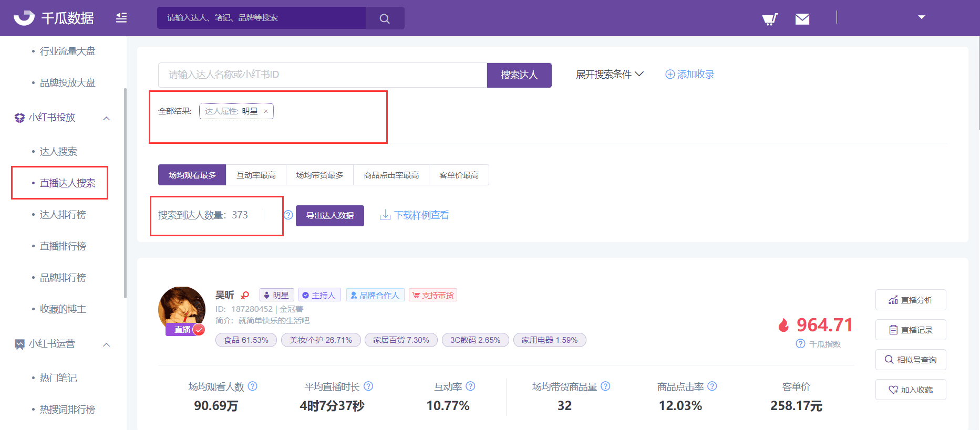
Task: Click the 主持人 tag
Action: (x=319, y=295)
